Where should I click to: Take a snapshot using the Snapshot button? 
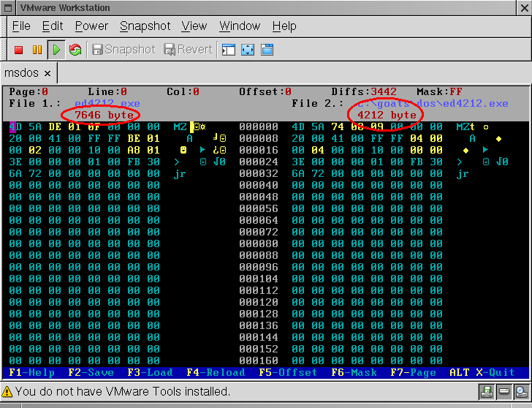click(x=123, y=50)
